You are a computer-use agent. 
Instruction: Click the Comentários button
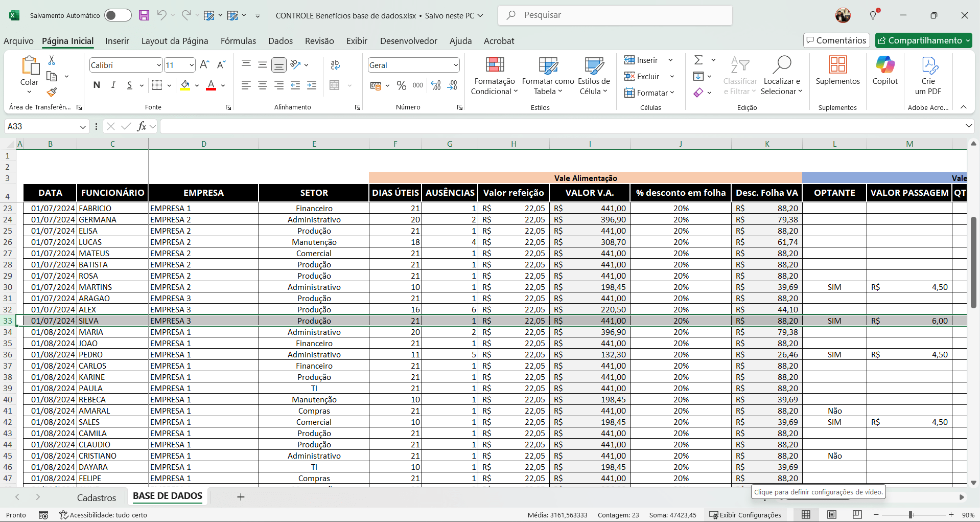pos(836,40)
